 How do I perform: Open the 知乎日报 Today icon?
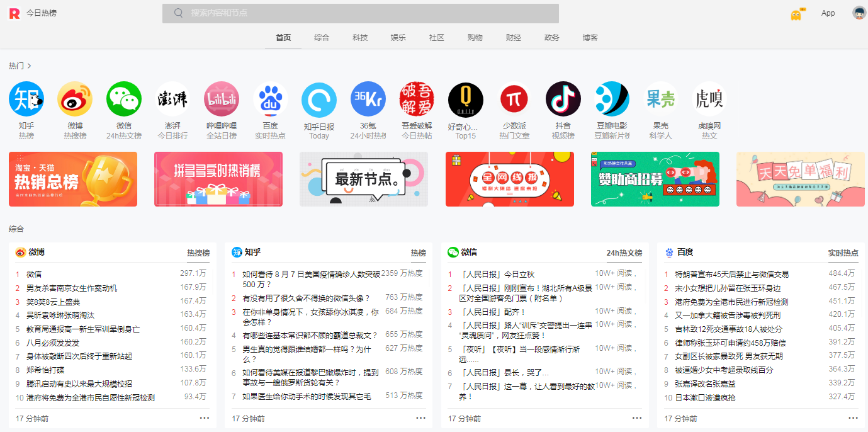click(319, 99)
